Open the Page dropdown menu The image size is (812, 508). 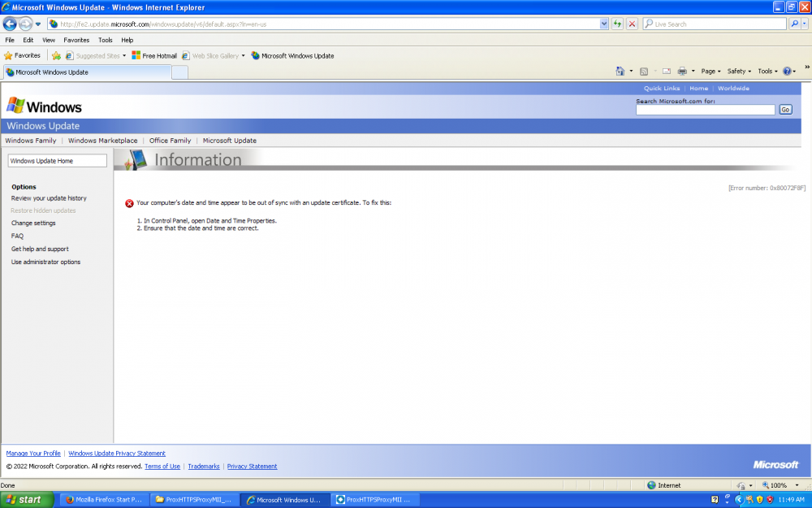(x=710, y=71)
